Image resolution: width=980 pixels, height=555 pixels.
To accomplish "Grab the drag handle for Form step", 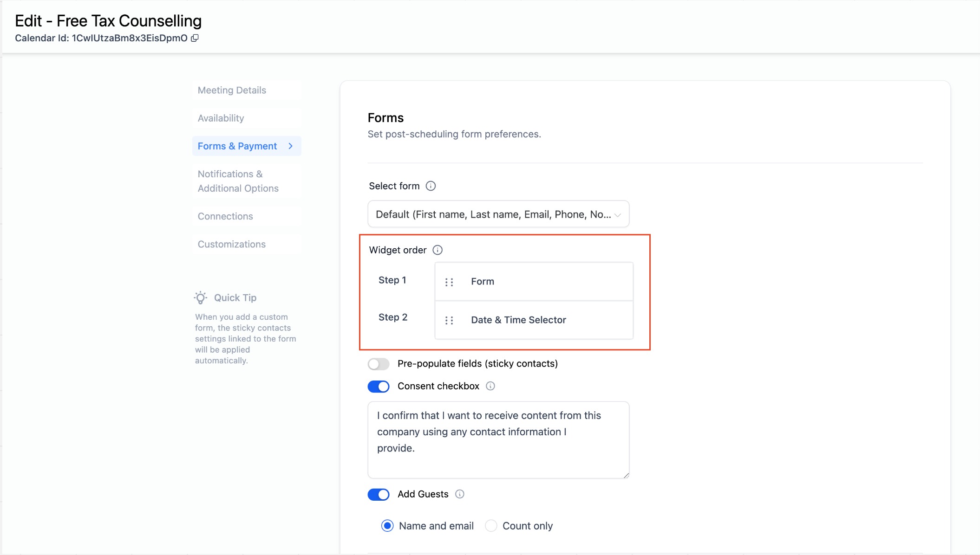I will pyautogui.click(x=449, y=282).
